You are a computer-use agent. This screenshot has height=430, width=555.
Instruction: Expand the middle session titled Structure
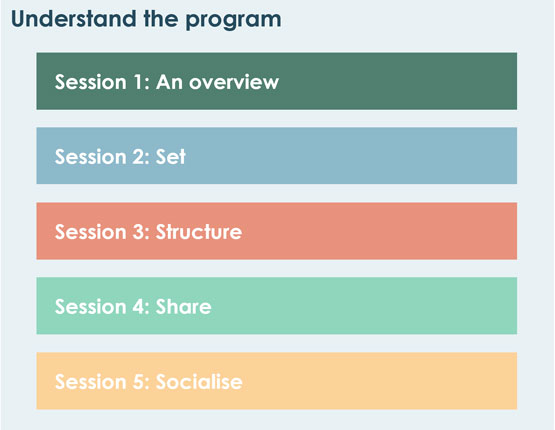(276, 231)
